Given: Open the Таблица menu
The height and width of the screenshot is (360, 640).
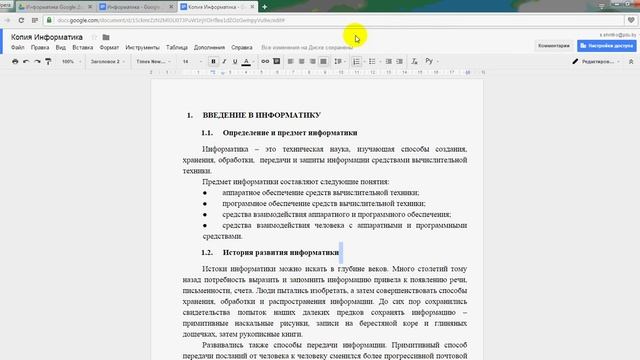Looking at the screenshot, I should 177,48.
